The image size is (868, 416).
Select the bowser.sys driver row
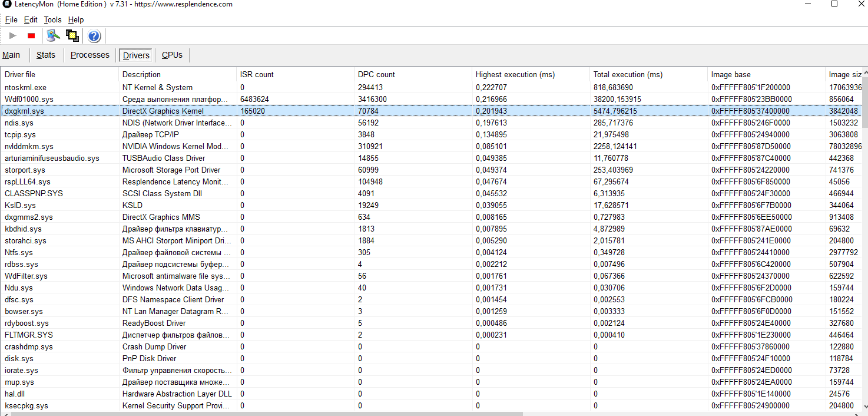pos(431,311)
